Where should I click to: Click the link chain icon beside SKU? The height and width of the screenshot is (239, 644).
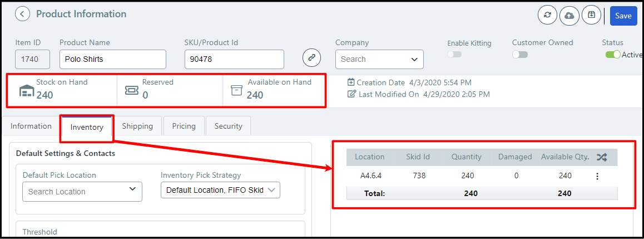point(312,57)
